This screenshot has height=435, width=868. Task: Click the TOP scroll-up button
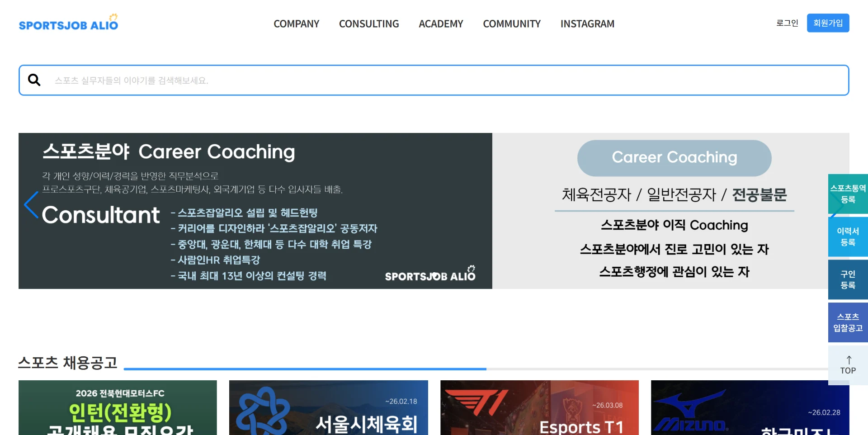point(848,365)
